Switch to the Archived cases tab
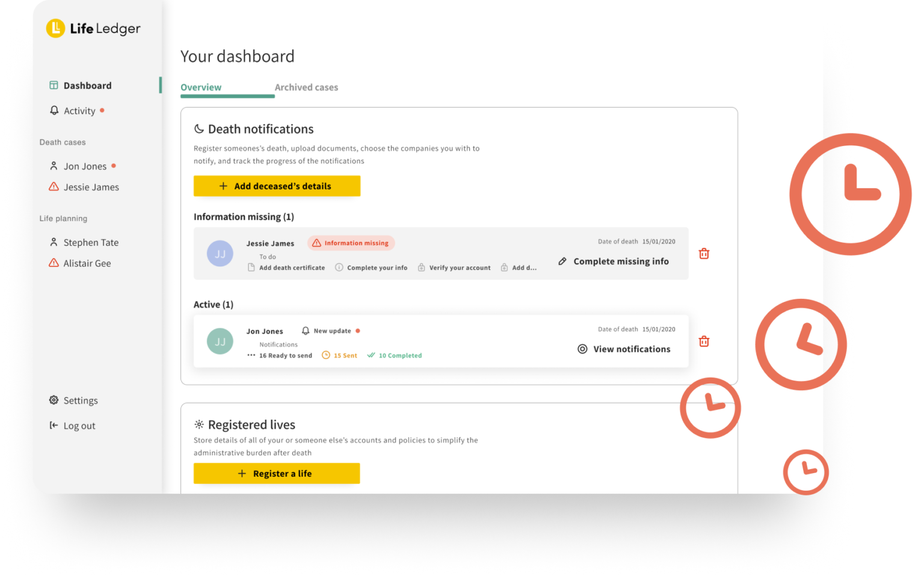The height and width of the screenshot is (576, 924). pyautogui.click(x=306, y=87)
